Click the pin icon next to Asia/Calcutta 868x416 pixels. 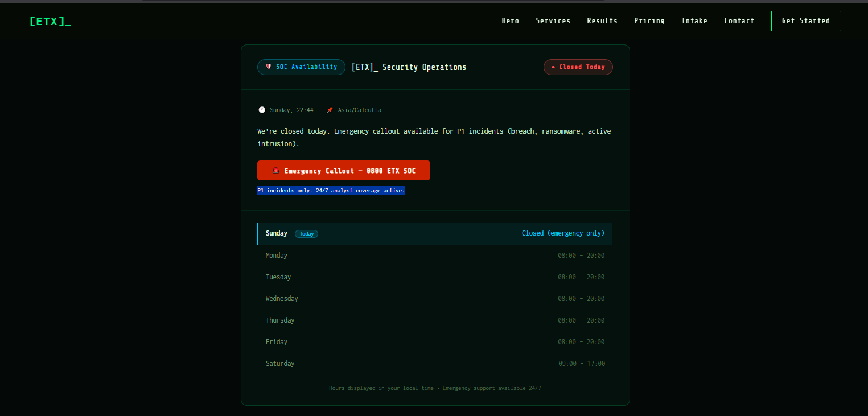click(330, 110)
